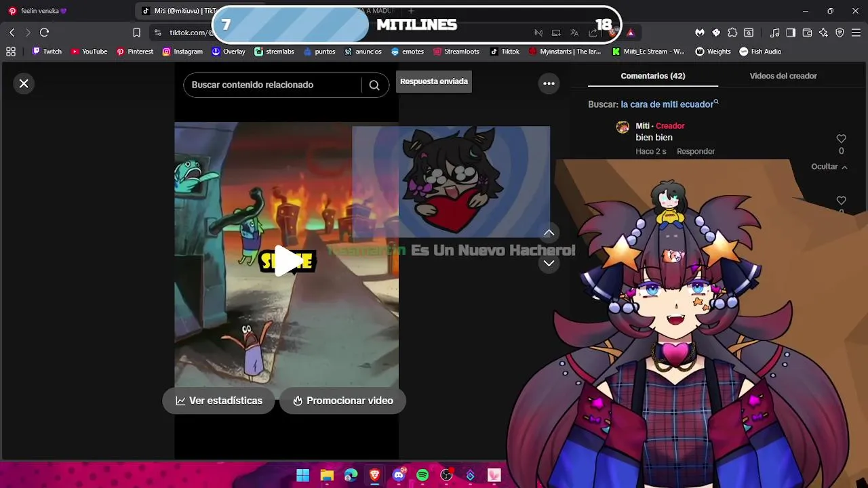868x488 pixels.
Task: Open Ver estadísticas for the video
Action: click(x=218, y=401)
